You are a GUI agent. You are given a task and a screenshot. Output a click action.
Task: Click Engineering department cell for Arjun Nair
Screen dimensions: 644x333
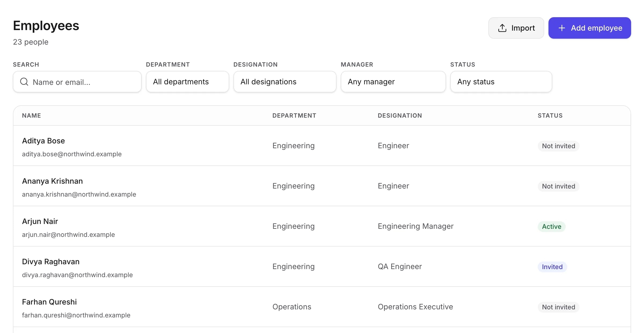click(x=293, y=226)
